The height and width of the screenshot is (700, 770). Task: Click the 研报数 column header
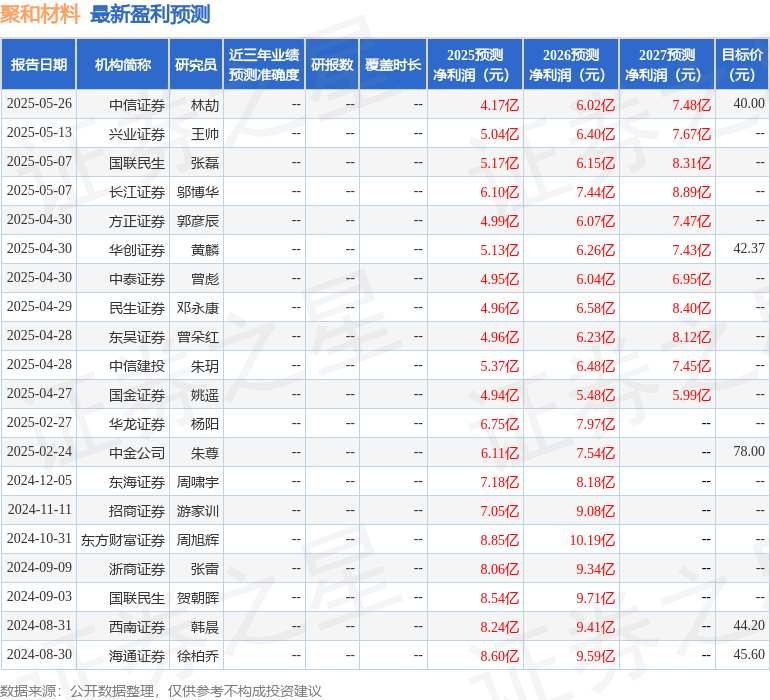(332, 64)
